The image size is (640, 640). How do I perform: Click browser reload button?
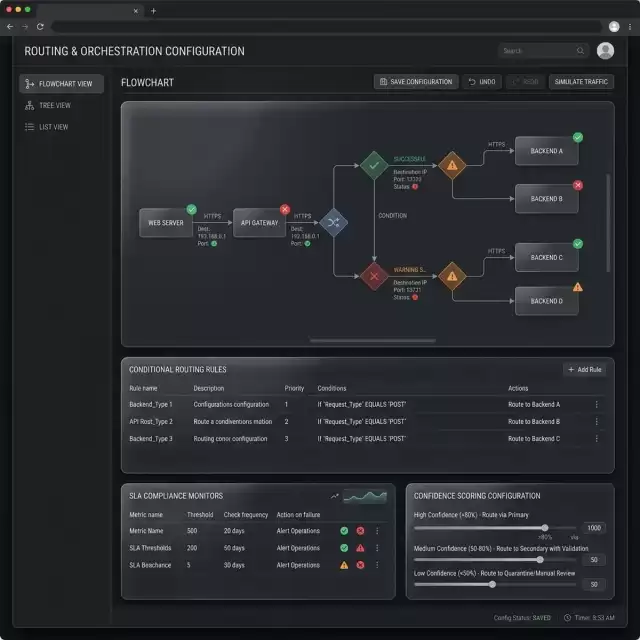pos(40,27)
